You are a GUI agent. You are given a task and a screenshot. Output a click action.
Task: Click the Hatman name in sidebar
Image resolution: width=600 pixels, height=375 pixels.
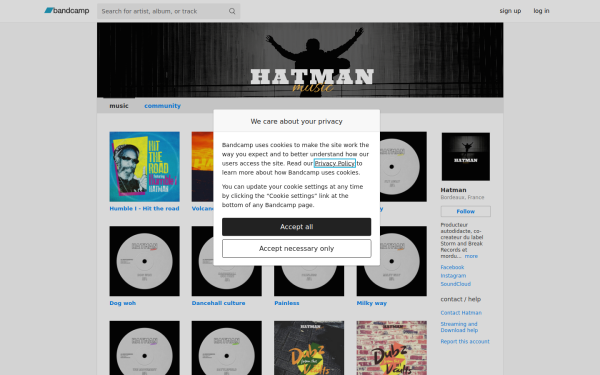coord(453,190)
